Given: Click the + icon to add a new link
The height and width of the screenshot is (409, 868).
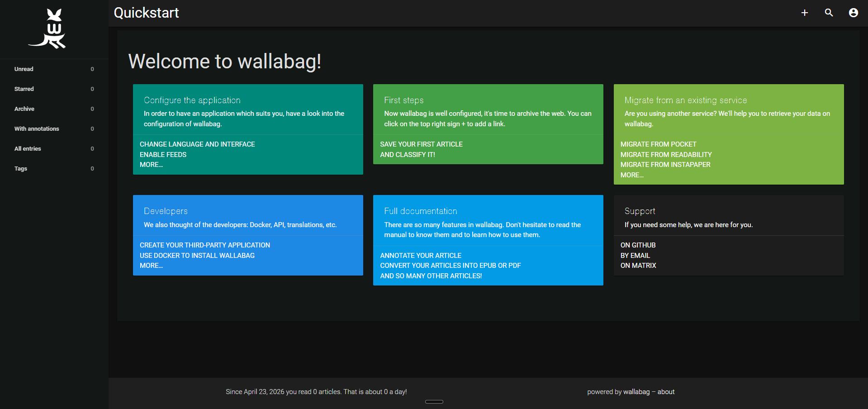Looking at the screenshot, I should click(x=805, y=13).
